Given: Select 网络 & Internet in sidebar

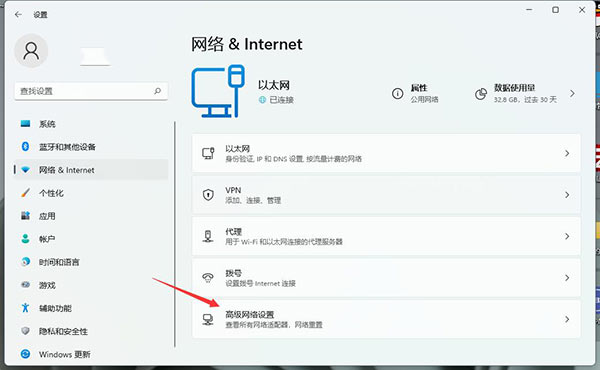Looking at the screenshot, I should click(91, 170).
